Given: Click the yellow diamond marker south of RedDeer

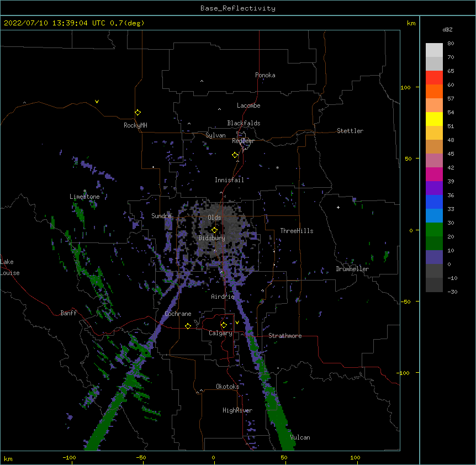Looking at the screenshot, I should 235,155.
